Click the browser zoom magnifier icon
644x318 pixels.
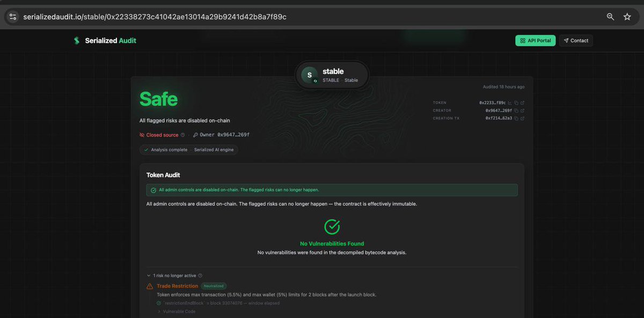[610, 17]
